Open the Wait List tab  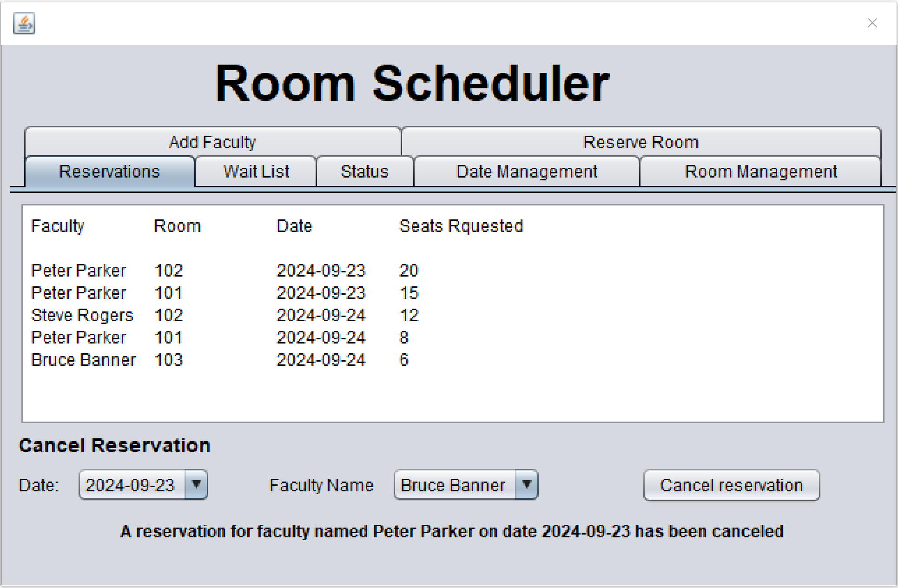point(256,172)
